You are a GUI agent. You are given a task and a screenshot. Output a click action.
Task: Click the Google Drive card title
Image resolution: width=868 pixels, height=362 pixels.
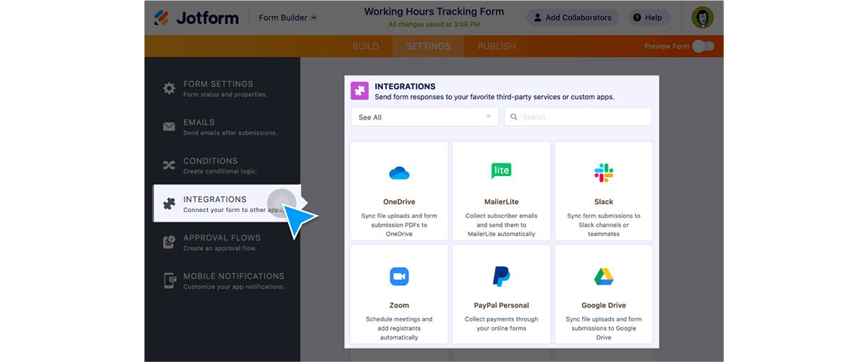pyautogui.click(x=603, y=305)
